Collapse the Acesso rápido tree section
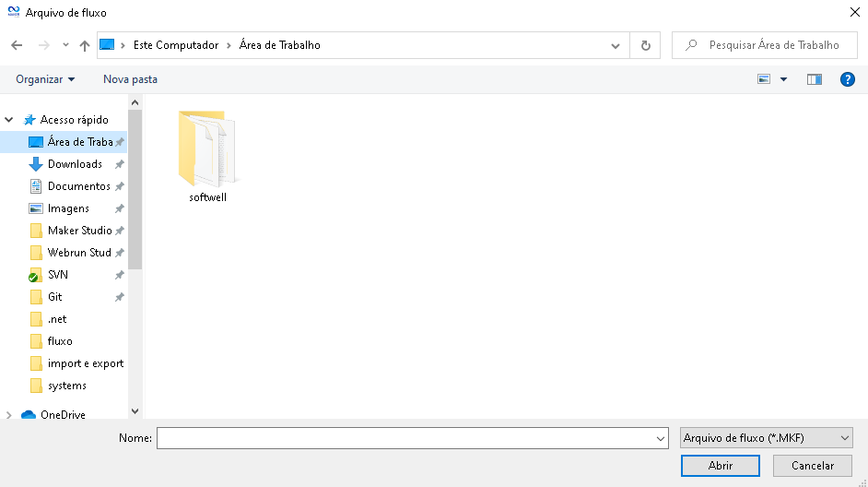 pos(10,120)
